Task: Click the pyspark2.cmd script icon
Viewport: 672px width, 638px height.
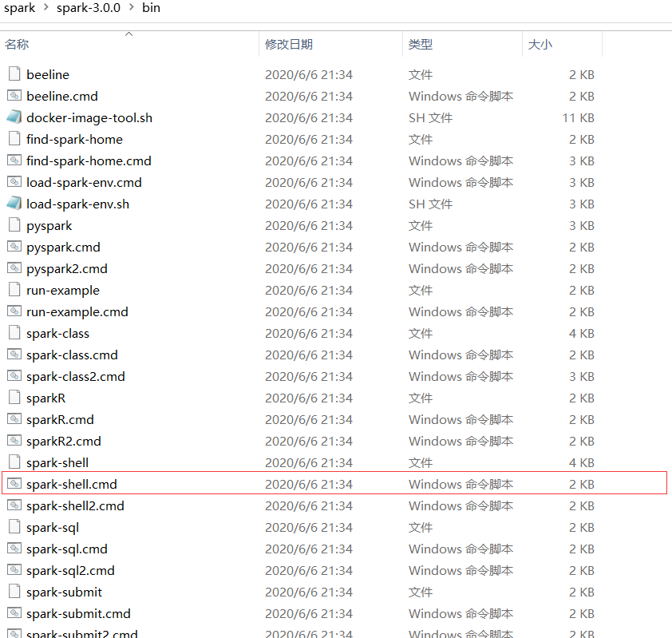Action: (x=14, y=267)
